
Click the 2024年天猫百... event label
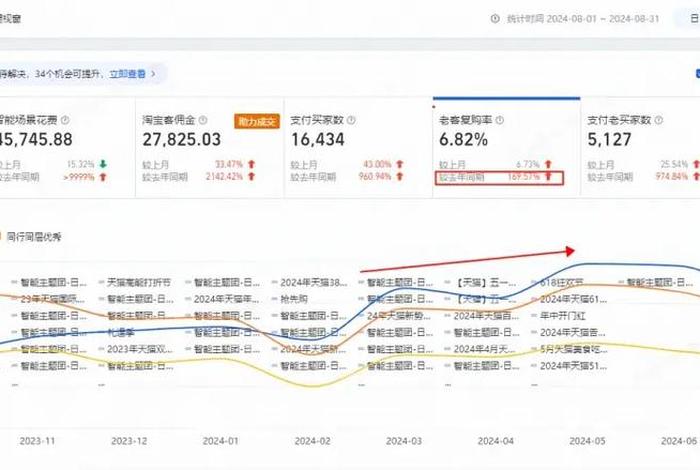tap(486, 316)
